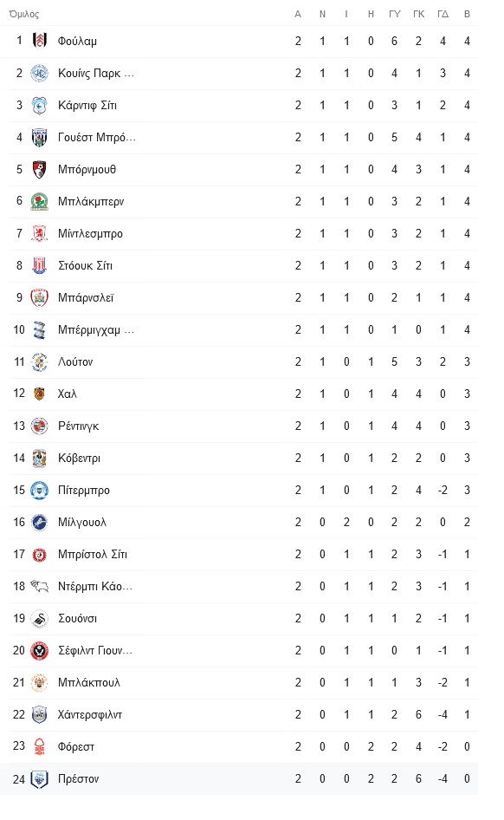Click the Sheffield United crest icon
504x820 pixels.
click(x=39, y=651)
